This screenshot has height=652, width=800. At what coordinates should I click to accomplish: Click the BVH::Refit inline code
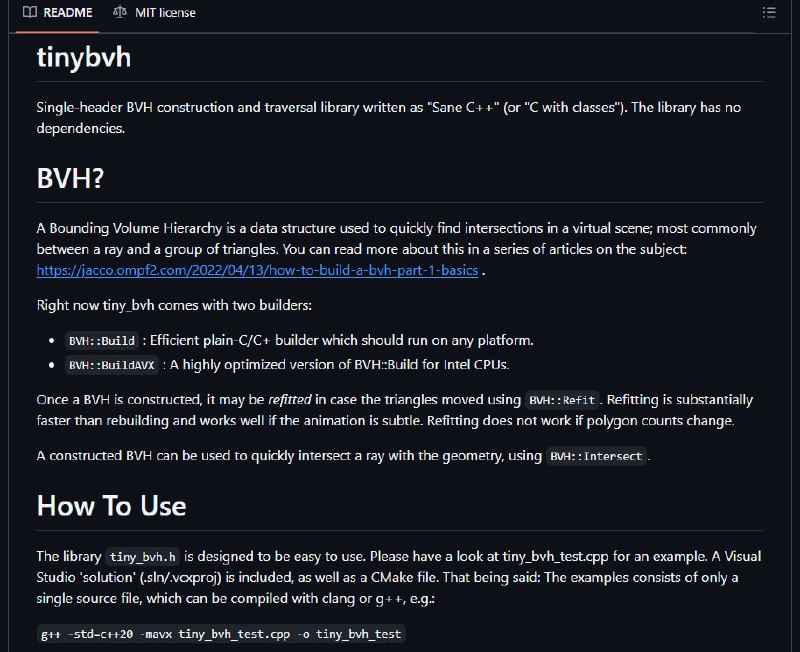click(x=562, y=400)
